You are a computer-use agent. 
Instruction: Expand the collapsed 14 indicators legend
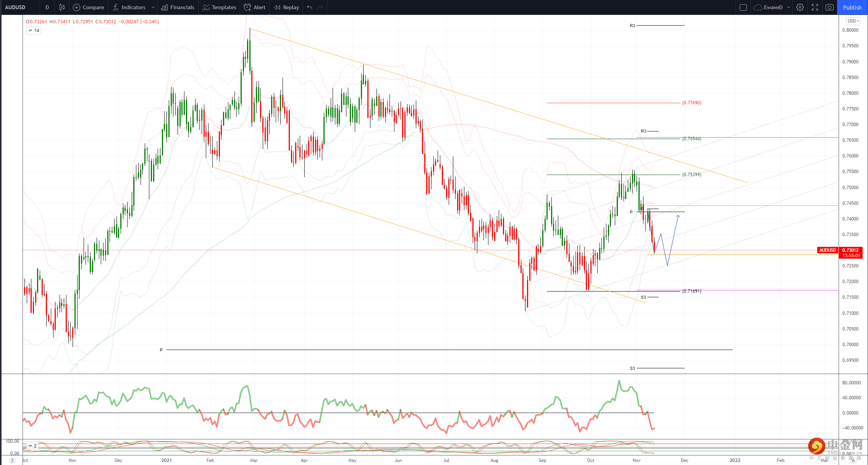coord(34,31)
